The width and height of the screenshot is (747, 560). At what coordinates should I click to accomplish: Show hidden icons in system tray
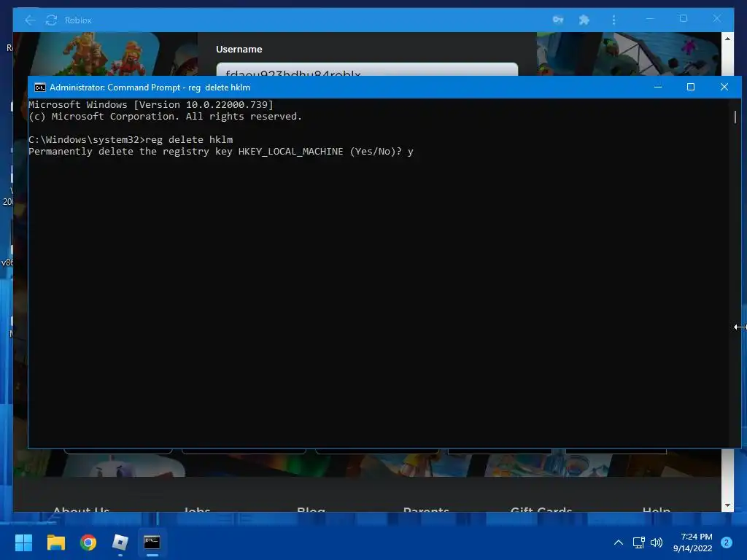619,542
